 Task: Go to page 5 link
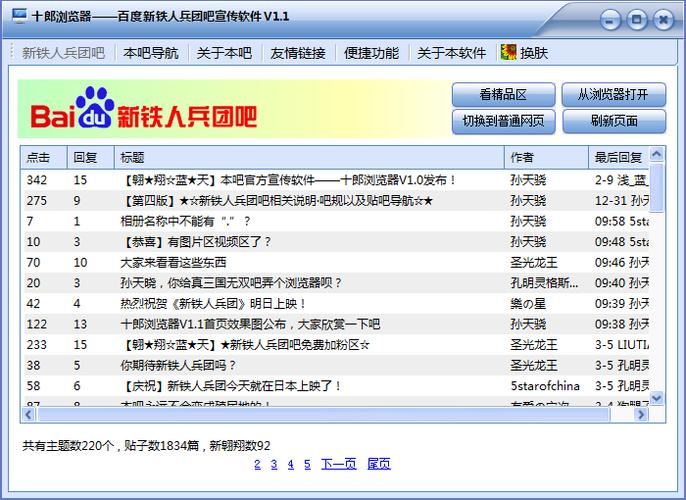pos(307,464)
